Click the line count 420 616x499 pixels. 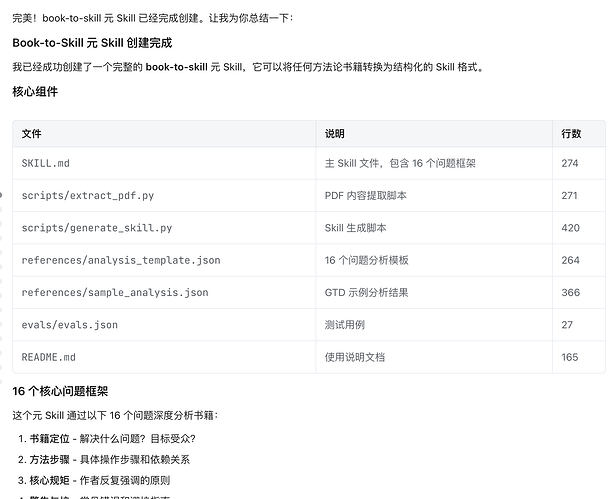[x=570, y=228]
